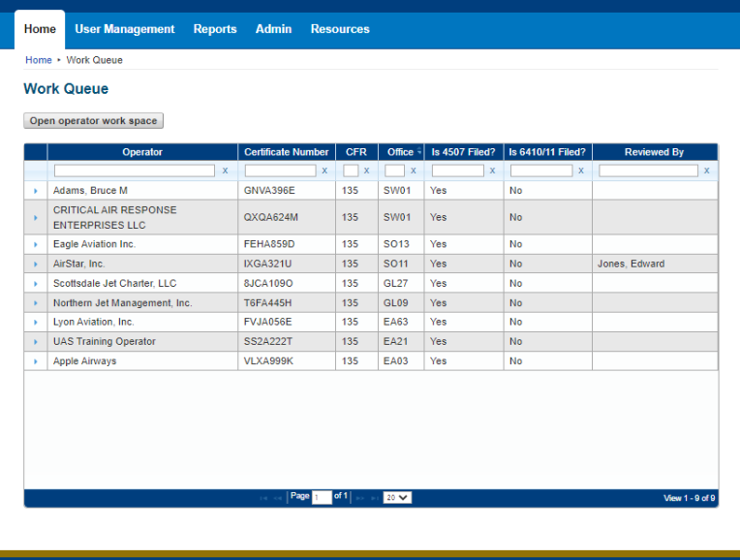Clear the Is 4507 Filed filter x
The image size is (740, 560).
(x=492, y=171)
